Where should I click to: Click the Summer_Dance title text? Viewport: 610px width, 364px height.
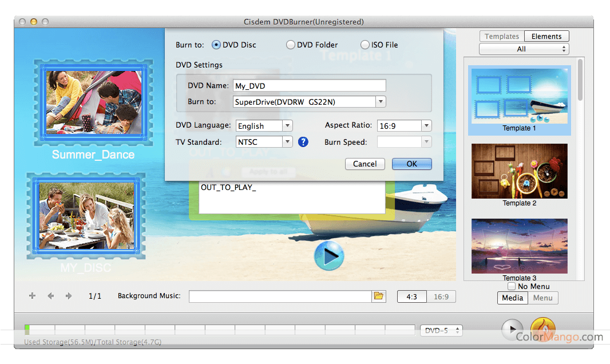[93, 155]
